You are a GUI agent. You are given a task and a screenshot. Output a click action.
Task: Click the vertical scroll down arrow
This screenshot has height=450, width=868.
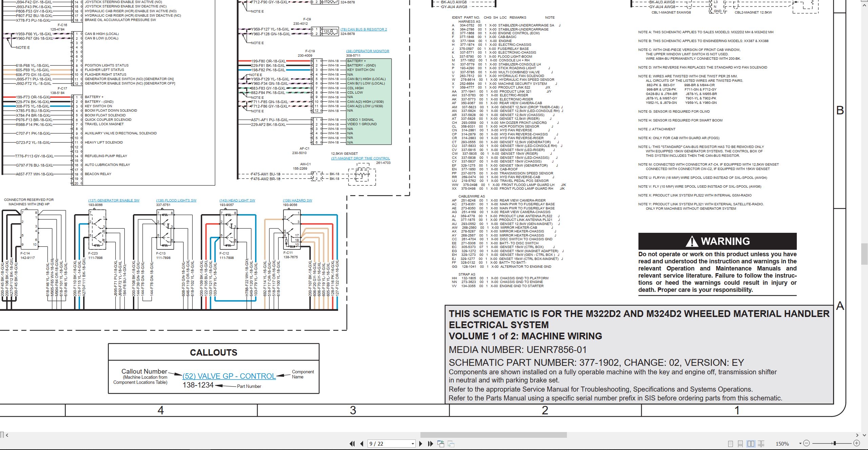click(865, 435)
